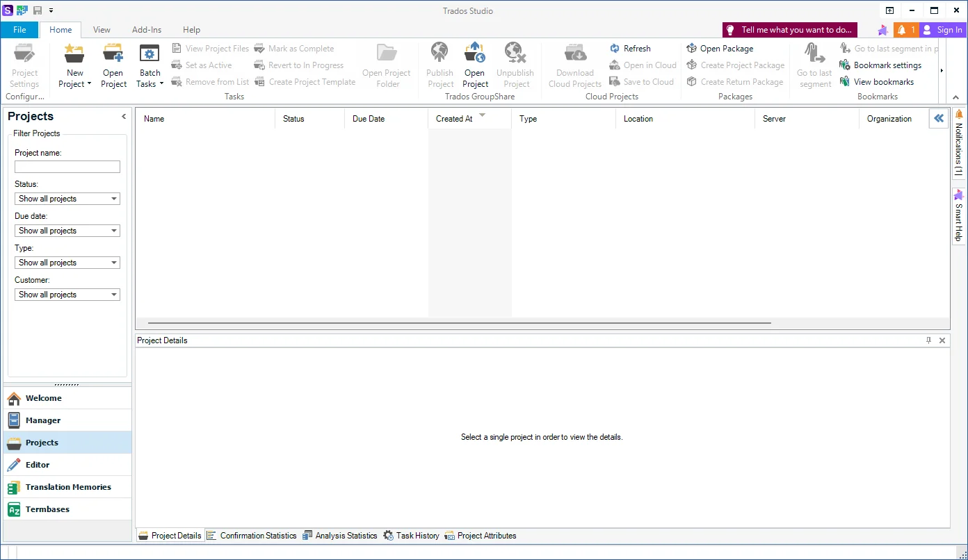968x560 pixels.
Task: Select the Confirmation Statistics tab
Action: click(x=252, y=536)
